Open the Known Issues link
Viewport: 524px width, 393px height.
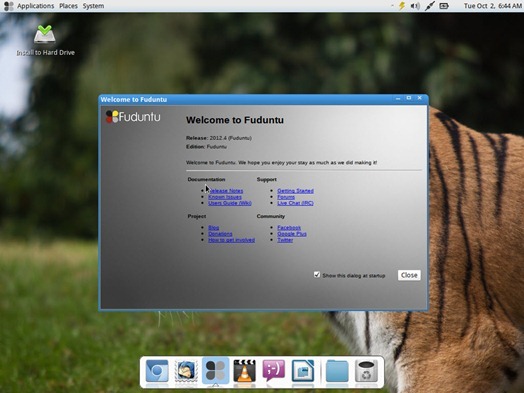pos(225,197)
